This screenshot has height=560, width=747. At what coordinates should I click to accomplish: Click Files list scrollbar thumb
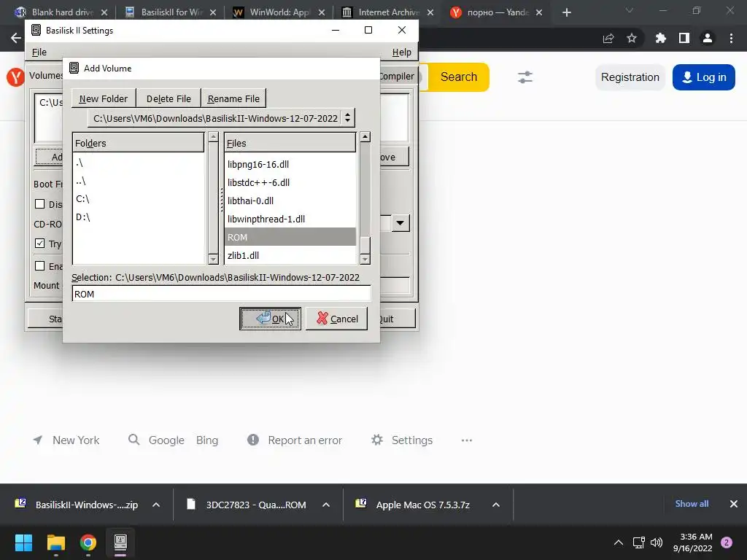click(365, 245)
